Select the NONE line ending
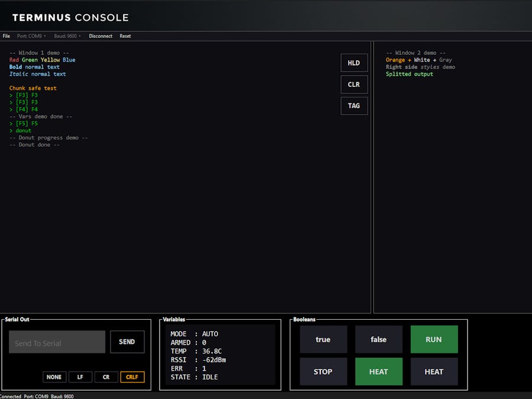Viewport: 532px width, 399px height. tap(54, 377)
